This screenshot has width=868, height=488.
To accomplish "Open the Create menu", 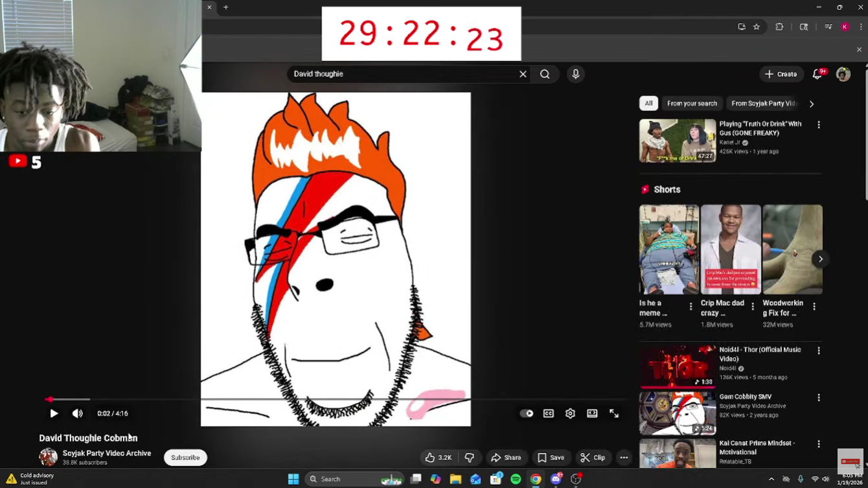I will (781, 74).
